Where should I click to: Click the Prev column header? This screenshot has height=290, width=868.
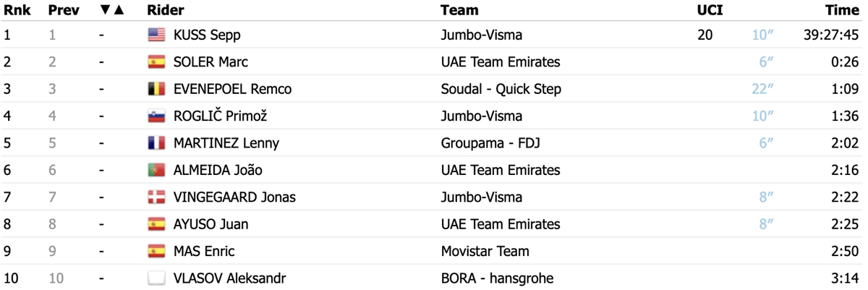(63, 10)
